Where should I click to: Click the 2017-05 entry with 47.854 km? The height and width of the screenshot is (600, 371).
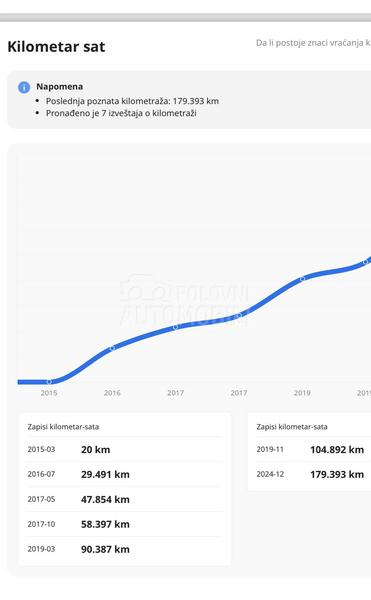pos(124,499)
